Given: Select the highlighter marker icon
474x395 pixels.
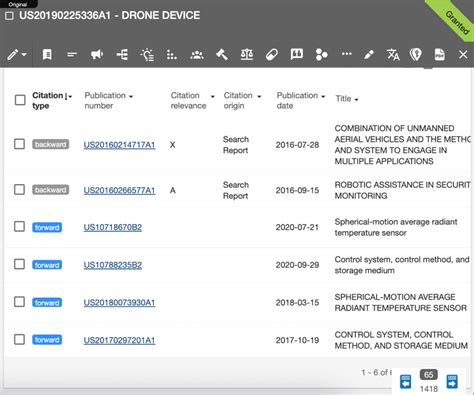Looking at the screenshot, I should pos(369,54).
